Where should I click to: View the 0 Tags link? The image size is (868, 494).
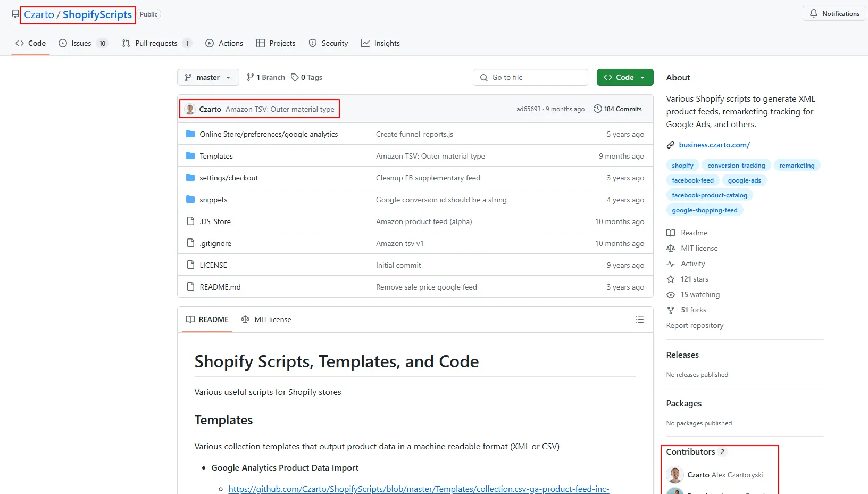point(307,77)
